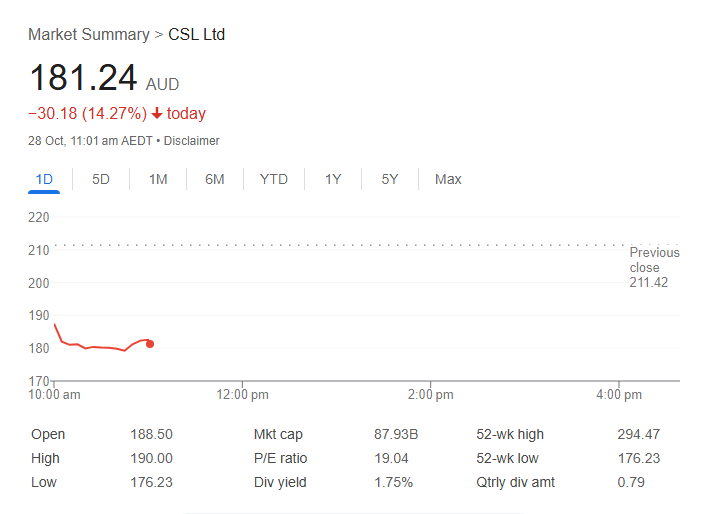Click the red down arrow icon
Image resolution: width=708 pixels, height=514 pixels.
[x=157, y=114]
